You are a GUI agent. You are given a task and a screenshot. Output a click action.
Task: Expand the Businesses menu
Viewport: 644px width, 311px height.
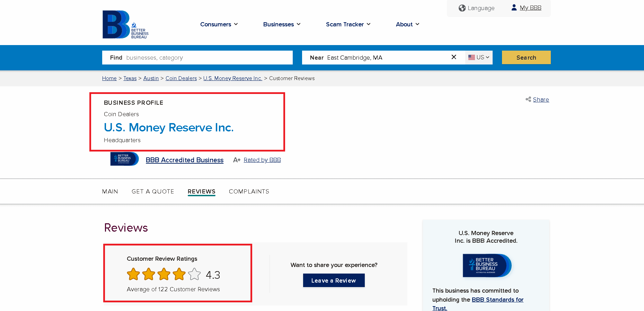pos(282,24)
